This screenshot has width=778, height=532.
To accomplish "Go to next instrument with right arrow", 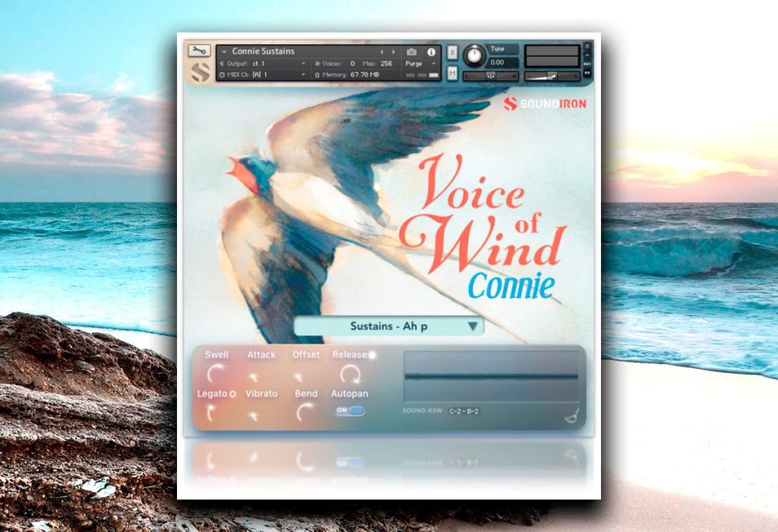I will [x=394, y=52].
